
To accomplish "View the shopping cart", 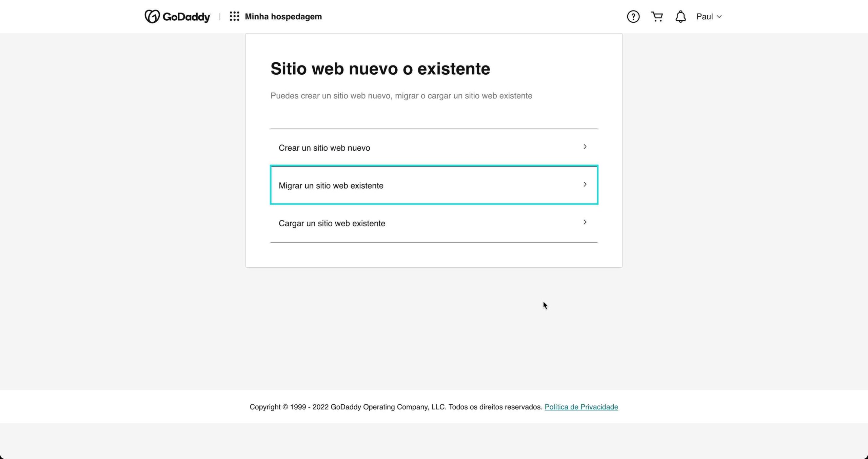I will coord(657,16).
